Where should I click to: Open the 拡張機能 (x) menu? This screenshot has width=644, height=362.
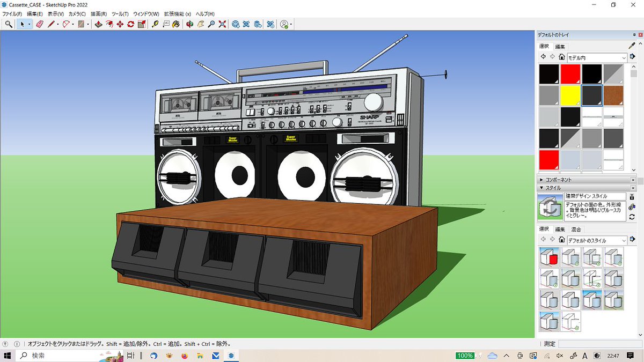(177, 13)
